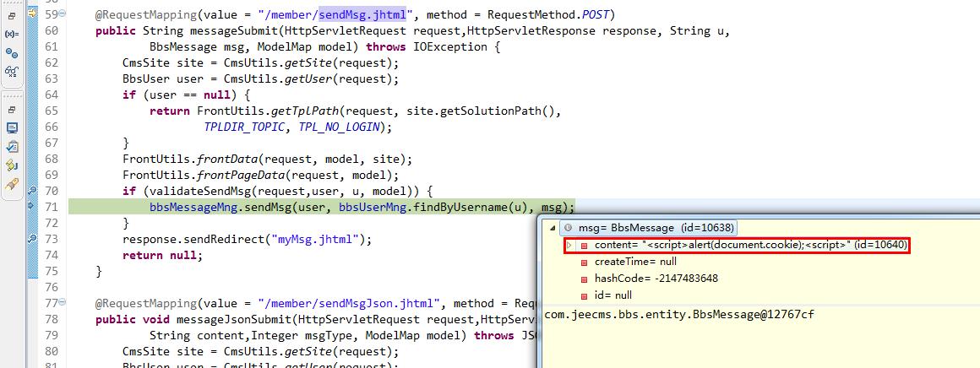The image size is (980, 368).
Task: Open the pin-shaped view icon in sidebar
Action: pos(11,184)
